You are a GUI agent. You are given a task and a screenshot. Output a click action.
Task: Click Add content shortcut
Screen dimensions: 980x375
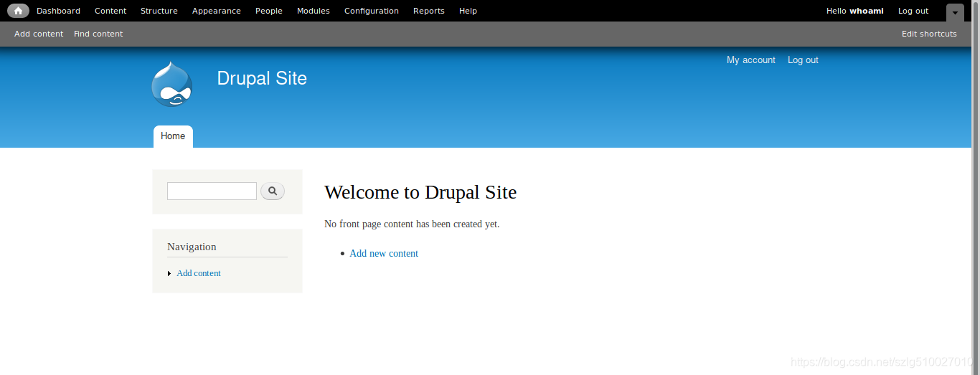39,34
